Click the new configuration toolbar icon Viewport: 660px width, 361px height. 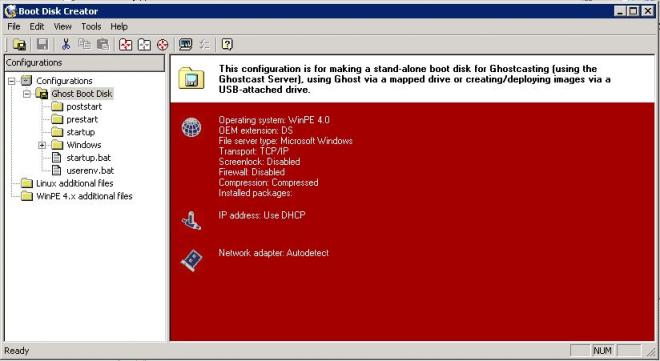[19, 44]
